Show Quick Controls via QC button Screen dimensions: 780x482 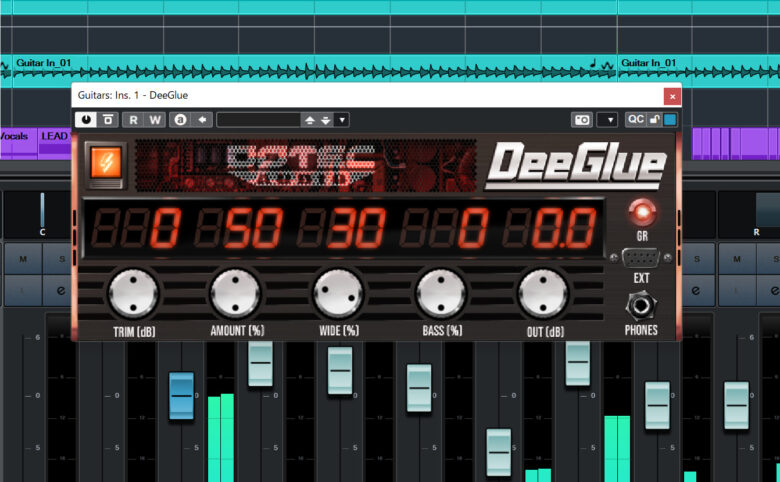pos(635,119)
